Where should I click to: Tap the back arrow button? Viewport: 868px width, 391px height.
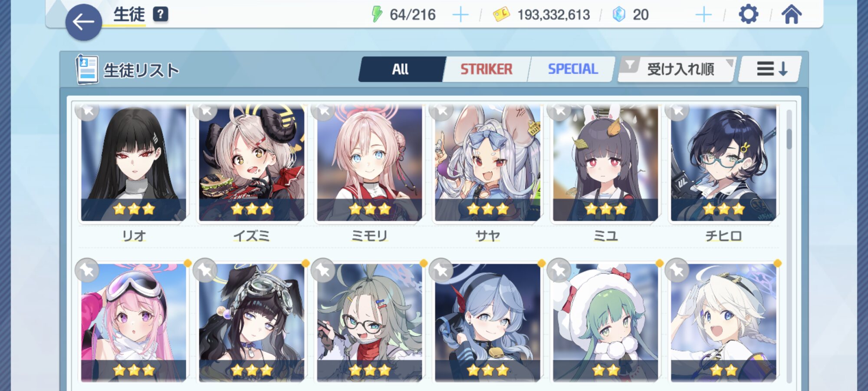pyautogui.click(x=84, y=22)
